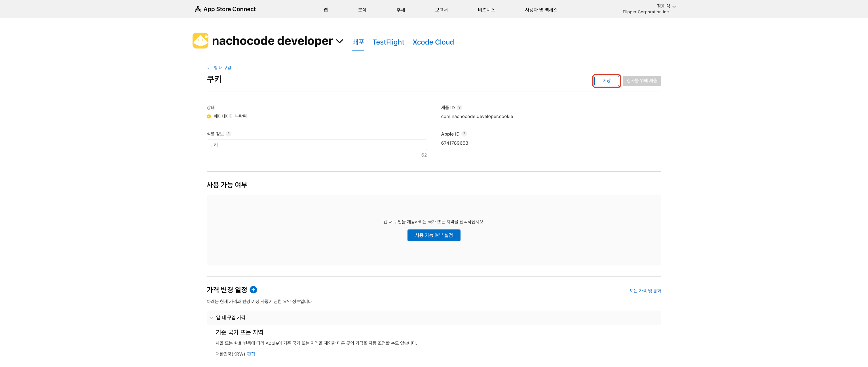Open the 사용자 및 액세스 menu
This screenshot has height=367, width=868.
point(540,10)
